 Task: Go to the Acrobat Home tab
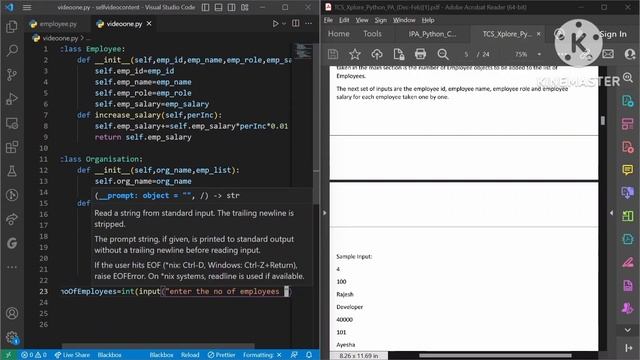click(339, 34)
